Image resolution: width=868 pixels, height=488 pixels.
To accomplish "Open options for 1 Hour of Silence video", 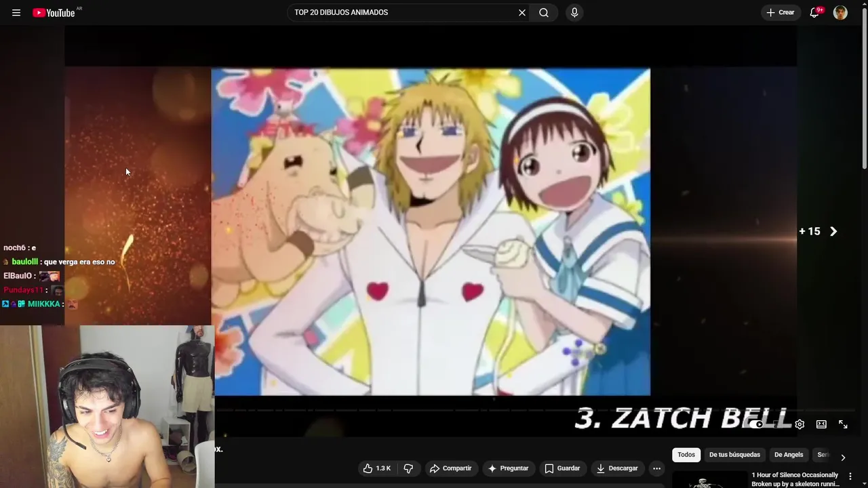I will click(850, 476).
